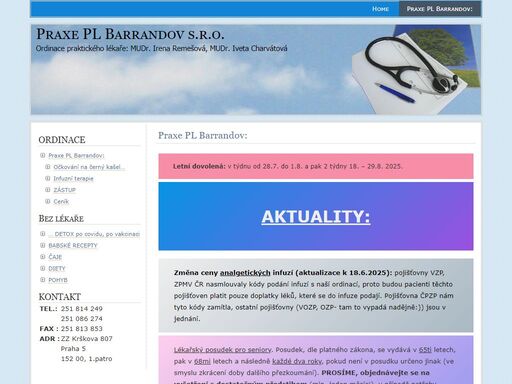Open the ZÁSTUP sidebar link
The image size is (512, 384).
pos(65,190)
